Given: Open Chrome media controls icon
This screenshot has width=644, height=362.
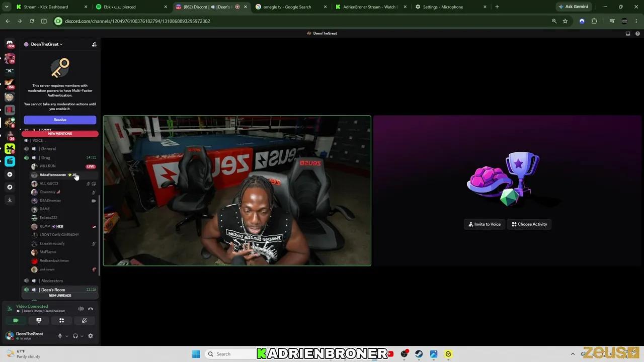Looking at the screenshot, I should pyautogui.click(x=612, y=21).
